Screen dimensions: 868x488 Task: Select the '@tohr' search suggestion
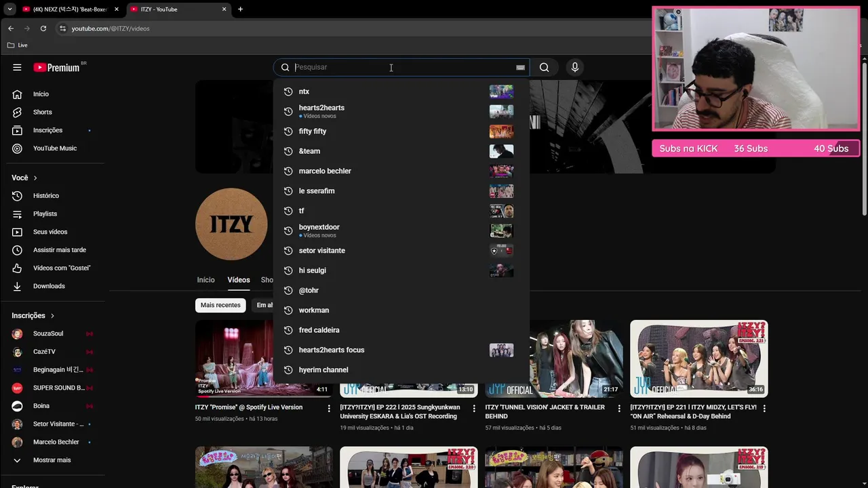tap(401, 290)
